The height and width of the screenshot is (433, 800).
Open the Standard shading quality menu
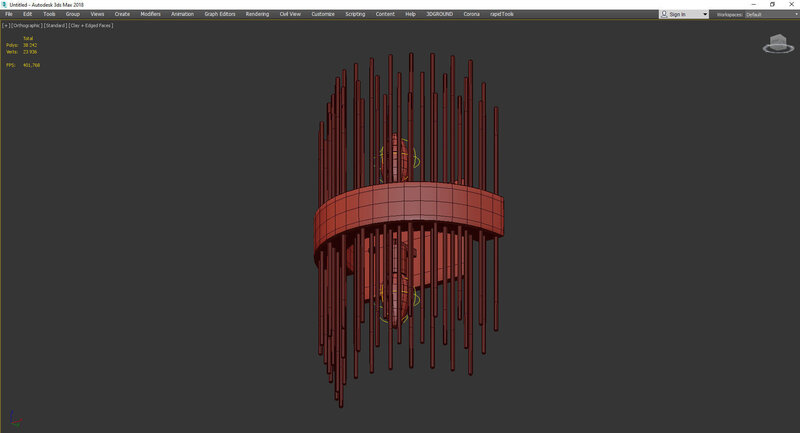tap(58, 26)
